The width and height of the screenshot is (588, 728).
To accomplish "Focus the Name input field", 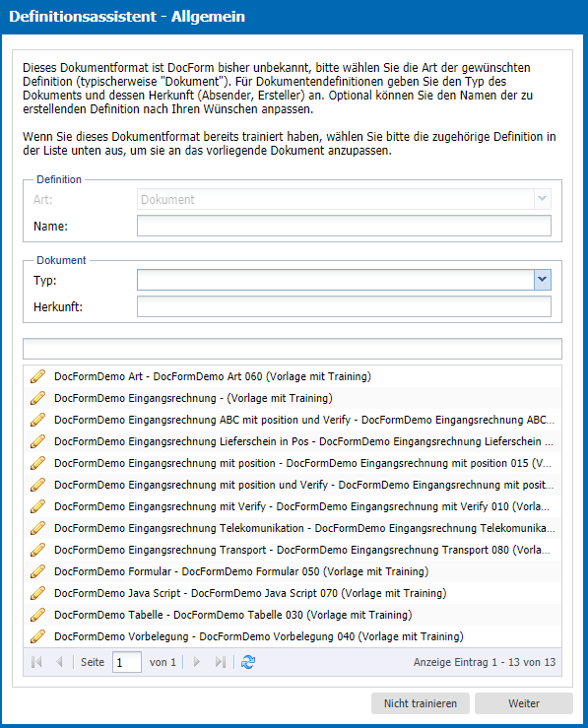I will pyautogui.click(x=344, y=226).
